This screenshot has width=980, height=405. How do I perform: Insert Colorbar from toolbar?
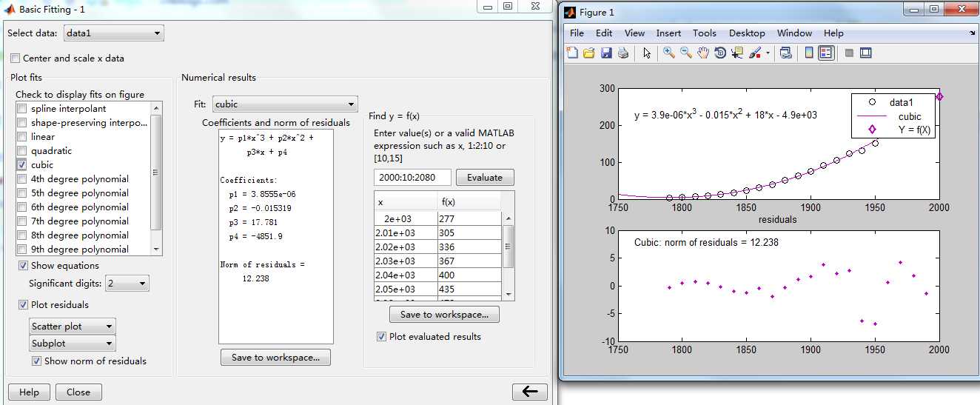click(x=809, y=53)
